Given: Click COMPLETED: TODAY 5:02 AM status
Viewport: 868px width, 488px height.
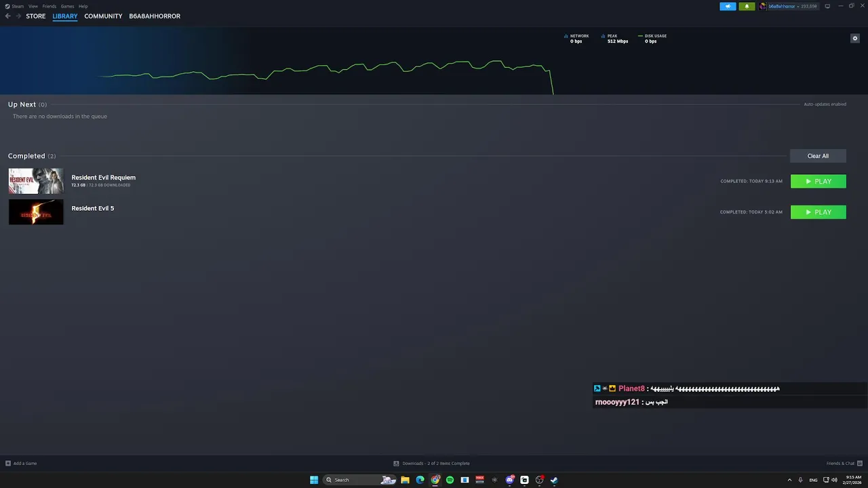Looking at the screenshot, I should [x=751, y=212].
